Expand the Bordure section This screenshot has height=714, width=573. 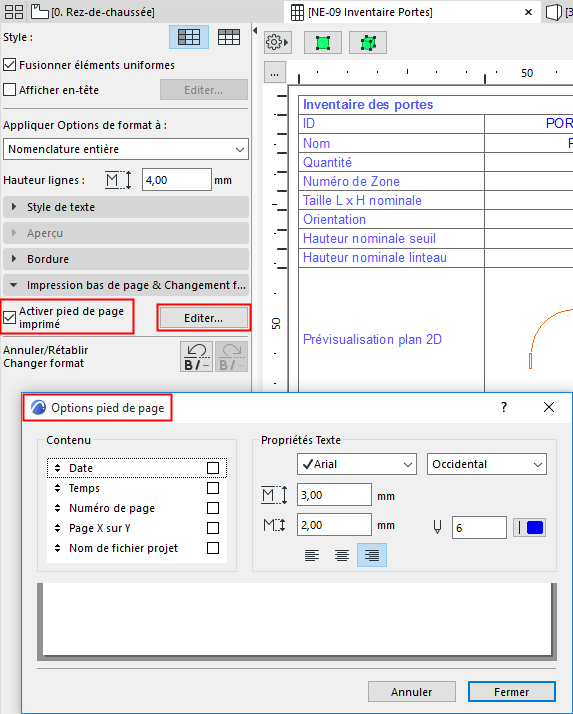[126, 259]
